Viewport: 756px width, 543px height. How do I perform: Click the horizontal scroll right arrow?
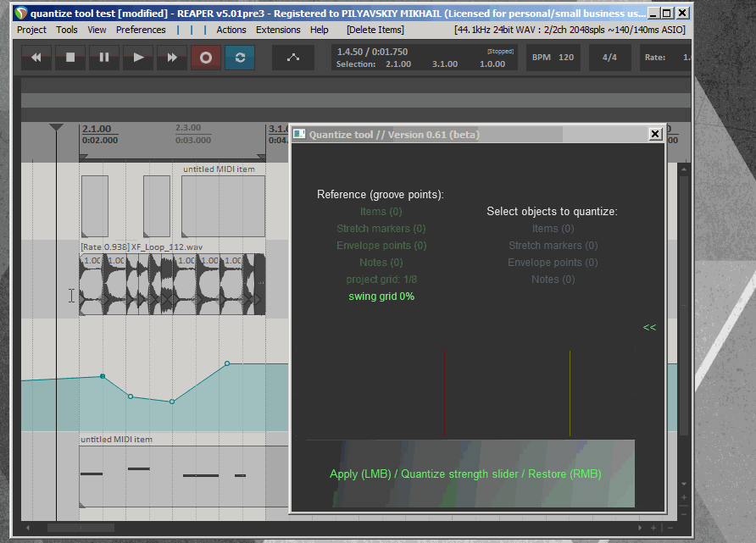640,528
